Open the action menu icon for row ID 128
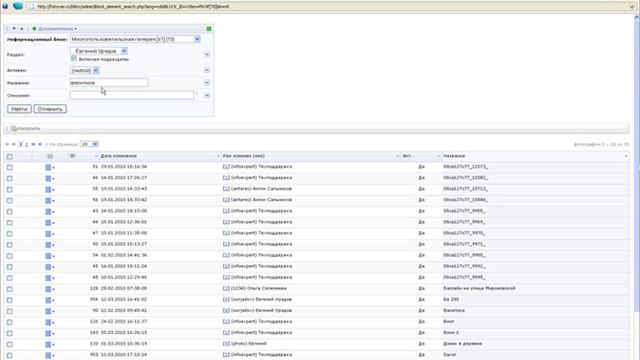Image resolution: width=640 pixels, height=360 pixels. [x=50, y=289]
